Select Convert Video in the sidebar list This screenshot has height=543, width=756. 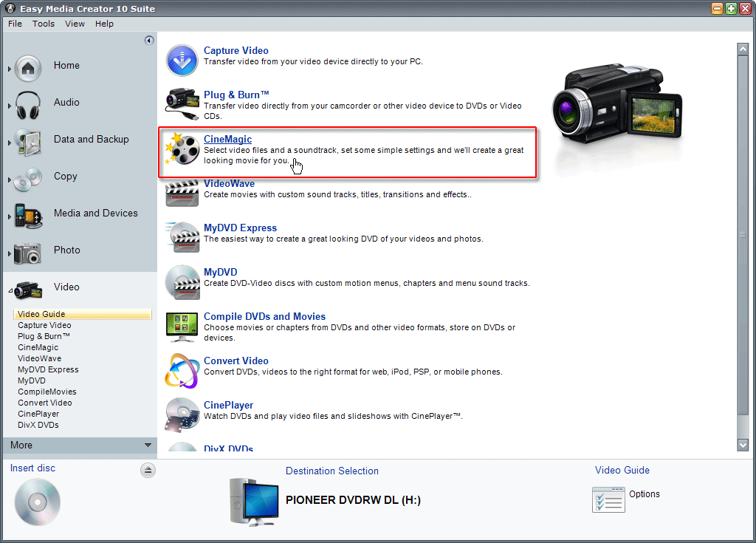[x=45, y=403]
